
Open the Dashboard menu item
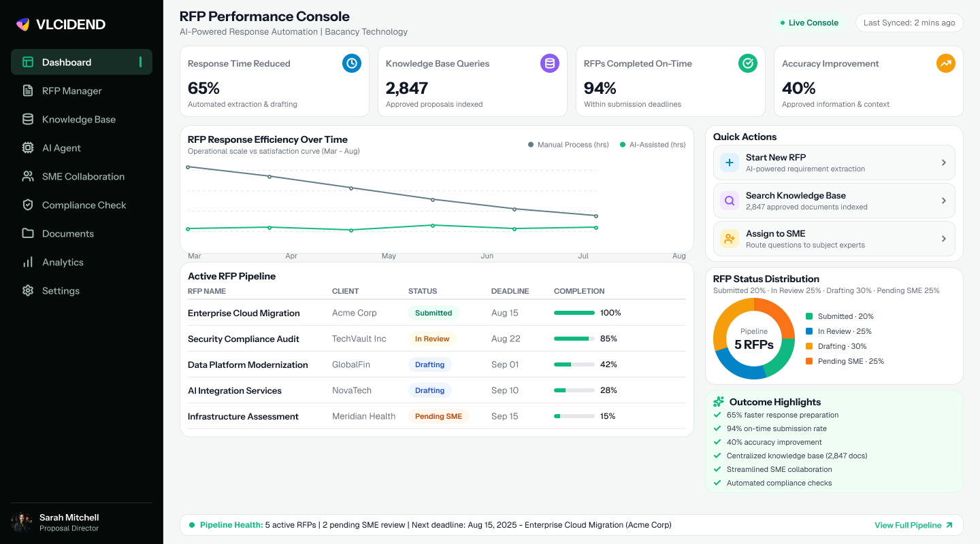[x=82, y=62]
